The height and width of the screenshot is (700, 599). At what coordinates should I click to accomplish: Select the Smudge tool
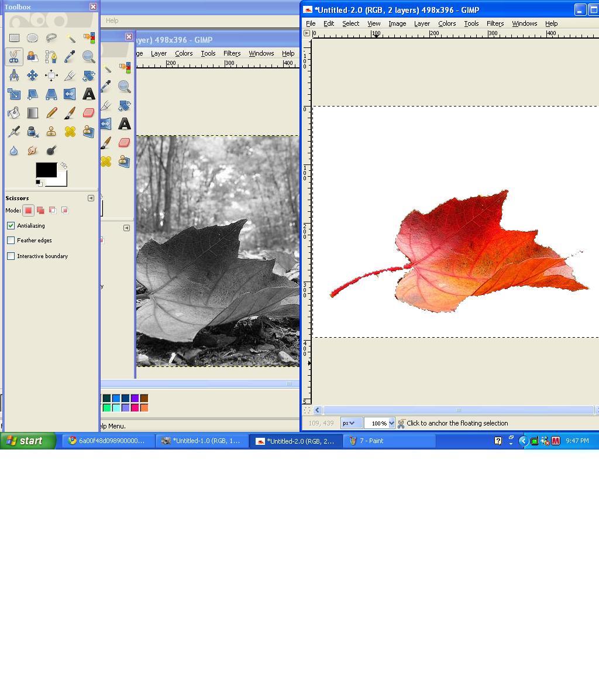click(x=33, y=150)
